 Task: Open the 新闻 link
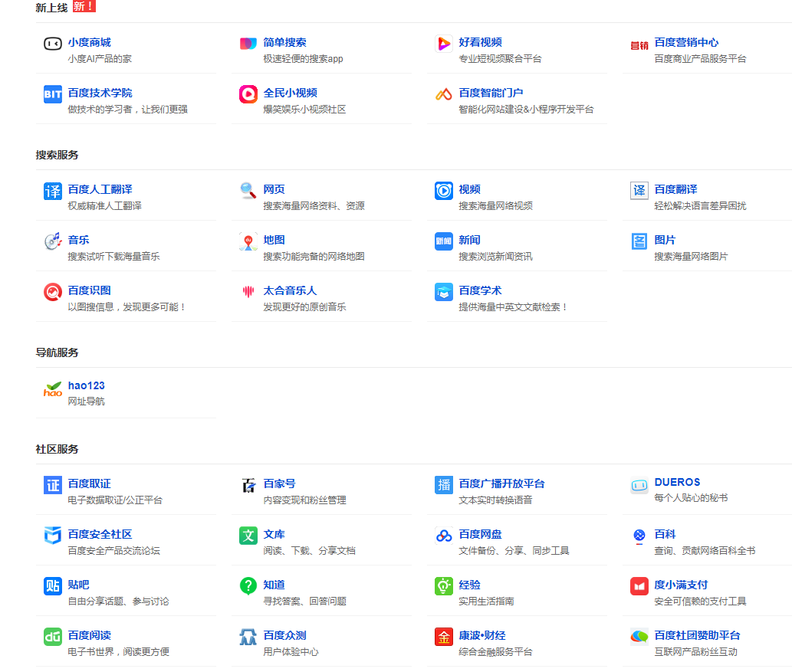coord(469,240)
